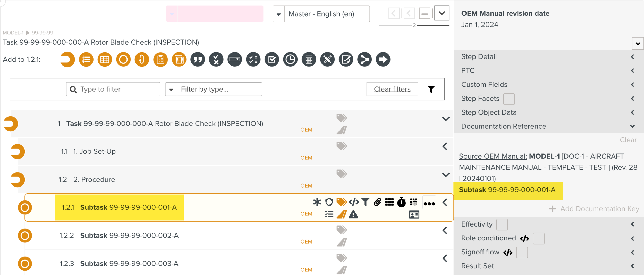Click the warning triangle icon on 1.2.1
Image resolution: width=644 pixels, height=275 pixels.
353,214
